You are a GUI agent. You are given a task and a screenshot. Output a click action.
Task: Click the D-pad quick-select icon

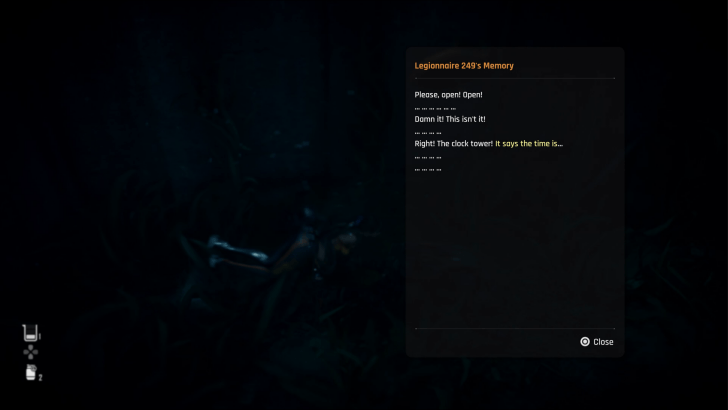[x=31, y=352]
